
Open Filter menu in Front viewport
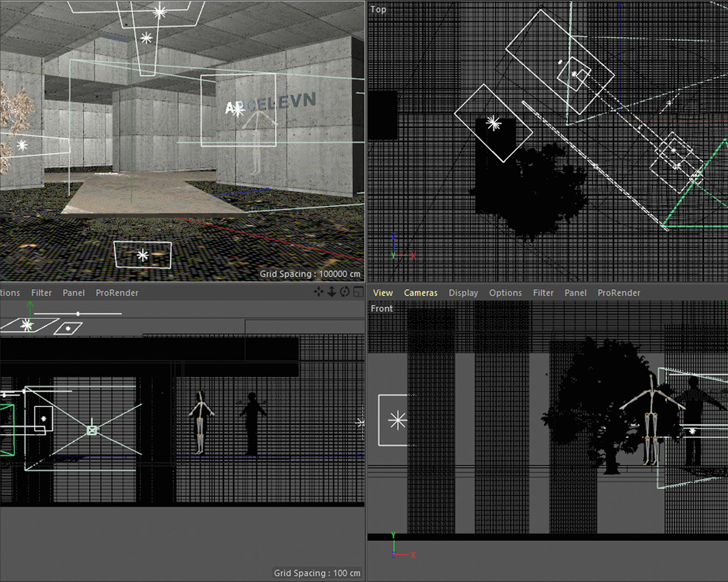tap(543, 293)
